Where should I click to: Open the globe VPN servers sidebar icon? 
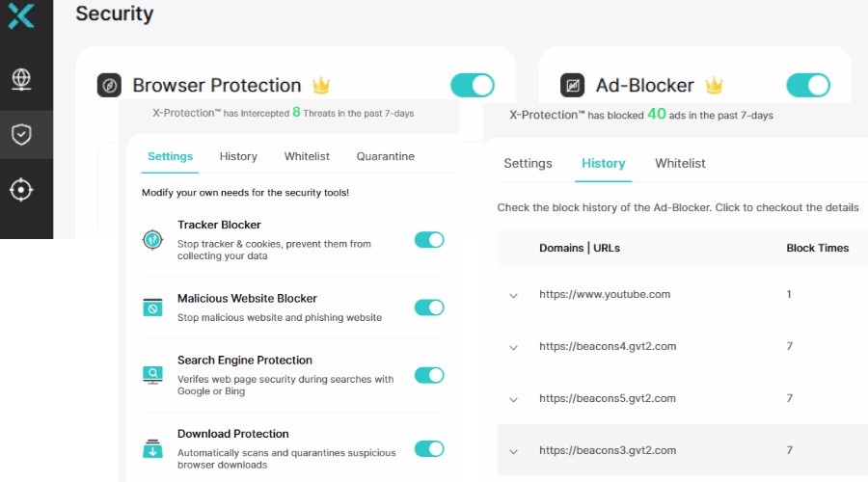tap(21, 79)
